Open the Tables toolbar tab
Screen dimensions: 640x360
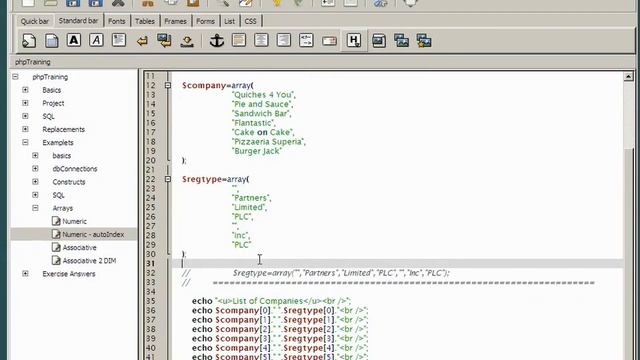click(x=144, y=21)
